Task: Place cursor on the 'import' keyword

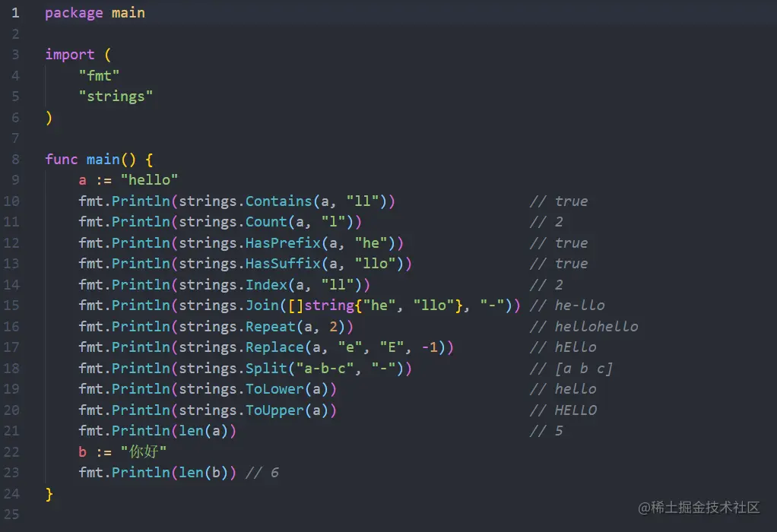Action: [70, 55]
